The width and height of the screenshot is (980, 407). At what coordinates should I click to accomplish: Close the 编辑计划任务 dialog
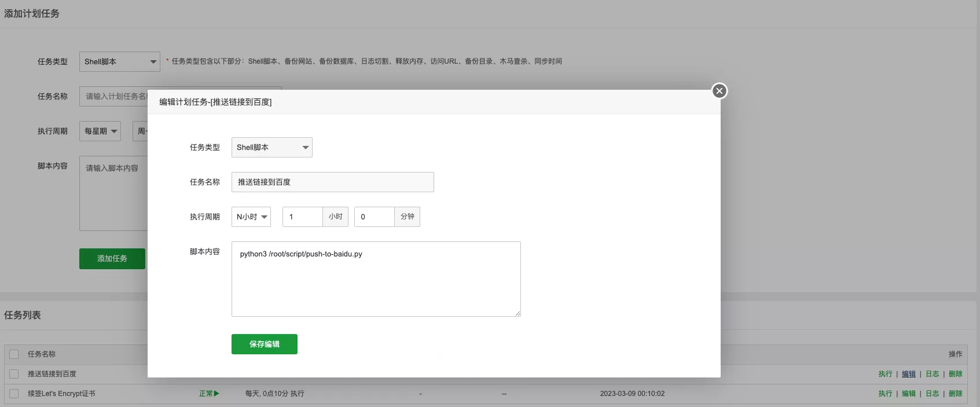719,91
